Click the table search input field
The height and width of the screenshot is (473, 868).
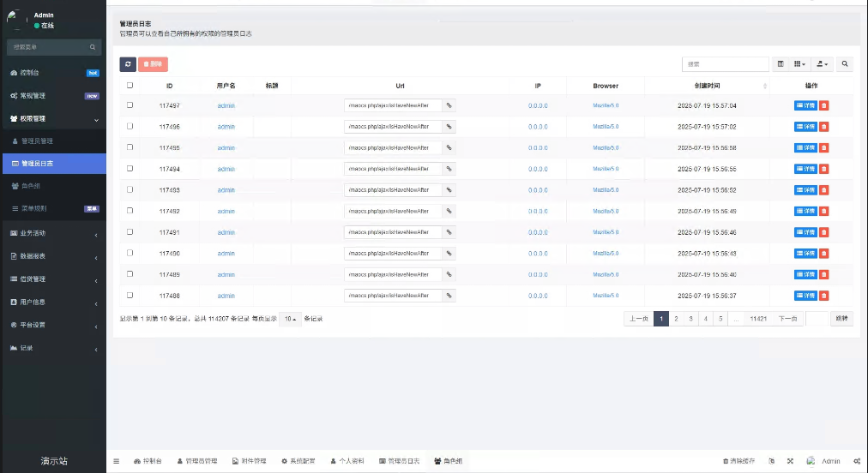726,64
